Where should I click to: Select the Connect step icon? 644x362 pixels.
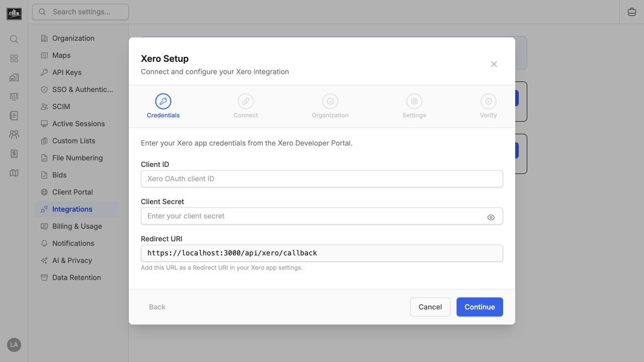(246, 101)
